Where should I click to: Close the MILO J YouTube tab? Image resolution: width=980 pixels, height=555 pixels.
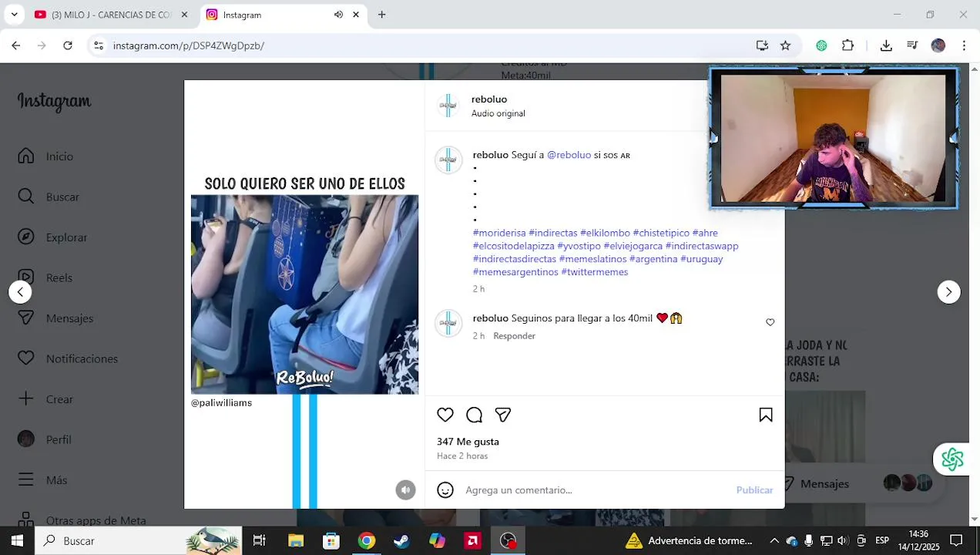click(x=184, y=15)
